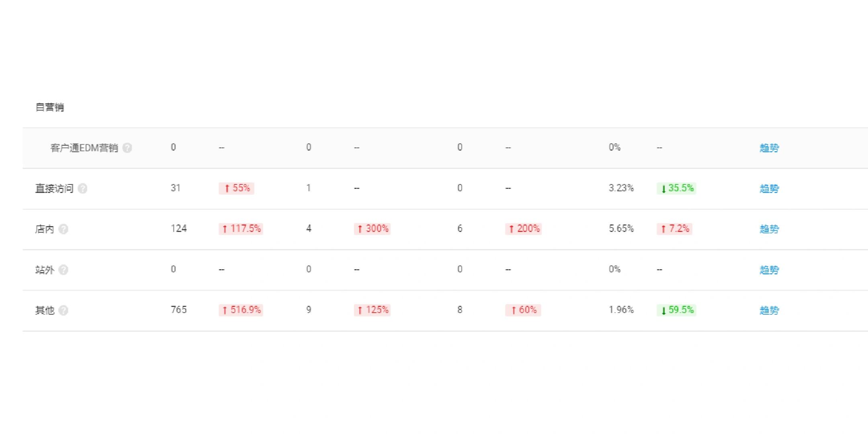Image resolution: width=868 pixels, height=434 pixels.
Task: Click the 55% increase badge
Action: pos(236,188)
